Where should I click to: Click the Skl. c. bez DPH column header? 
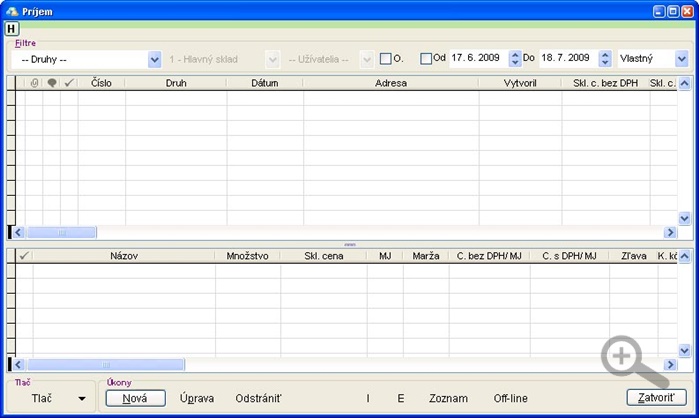[x=605, y=83]
